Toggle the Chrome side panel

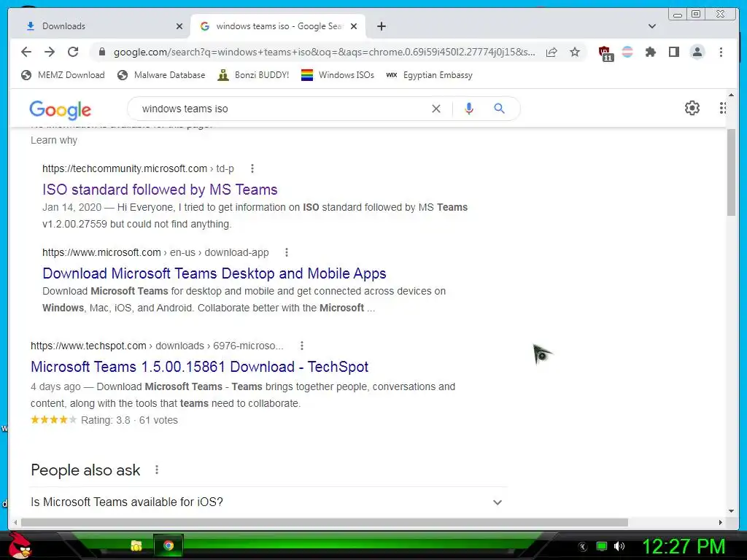pyautogui.click(x=673, y=52)
